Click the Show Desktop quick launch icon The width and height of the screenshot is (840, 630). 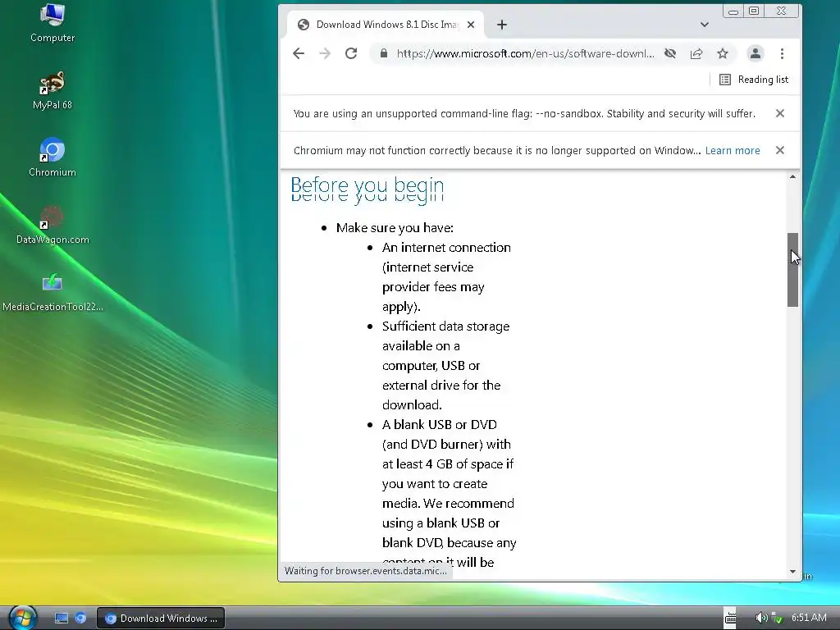click(62, 619)
